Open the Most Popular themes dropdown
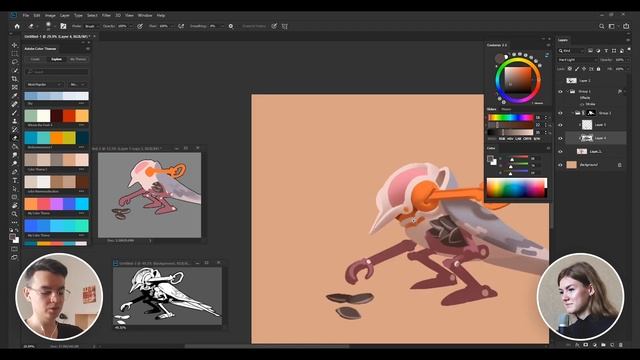Viewport: 640px width, 360px height. point(44,84)
